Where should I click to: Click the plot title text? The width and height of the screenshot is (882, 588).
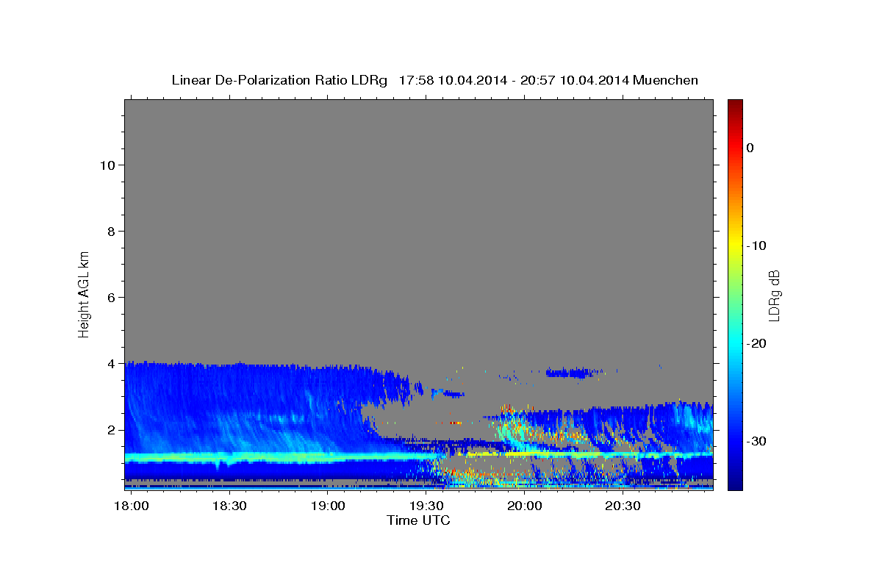[x=434, y=80]
